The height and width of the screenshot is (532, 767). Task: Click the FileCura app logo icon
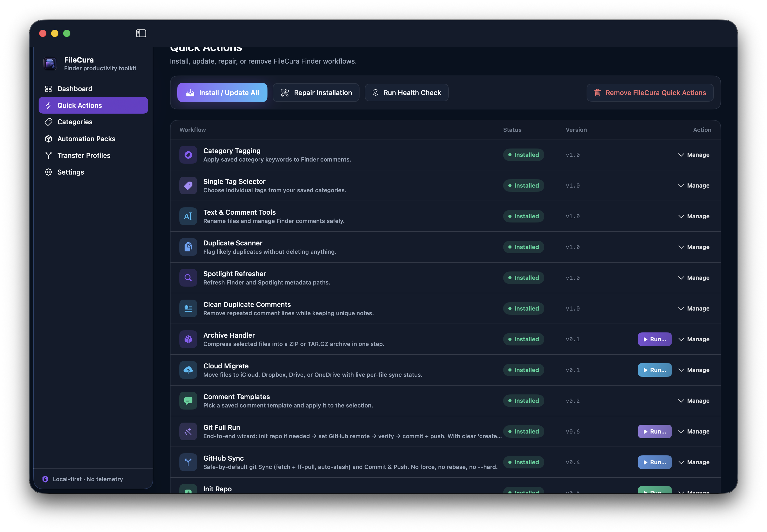[x=50, y=63]
